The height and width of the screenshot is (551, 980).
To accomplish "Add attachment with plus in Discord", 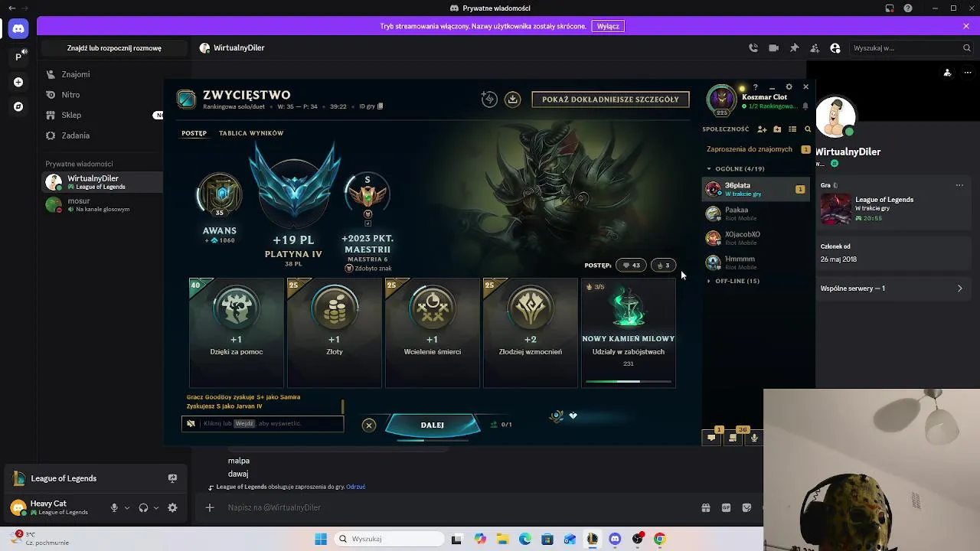I will tap(210, 507).
